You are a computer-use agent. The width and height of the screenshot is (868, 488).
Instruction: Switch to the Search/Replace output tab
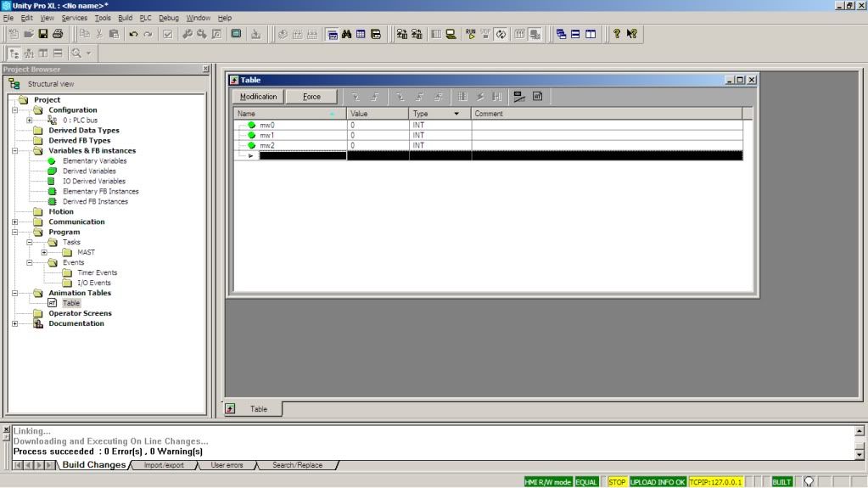297,465
